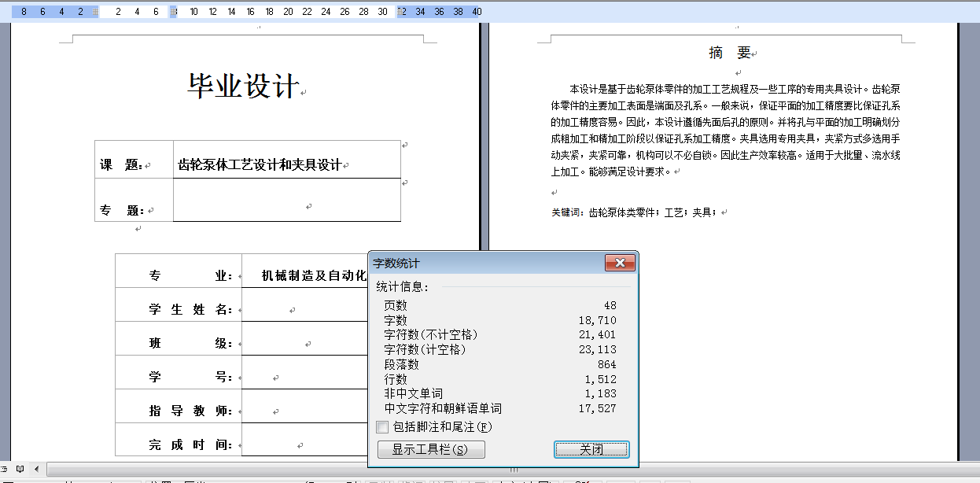Click the 中文字符和朝鲜语单词 row

point(500,408)
